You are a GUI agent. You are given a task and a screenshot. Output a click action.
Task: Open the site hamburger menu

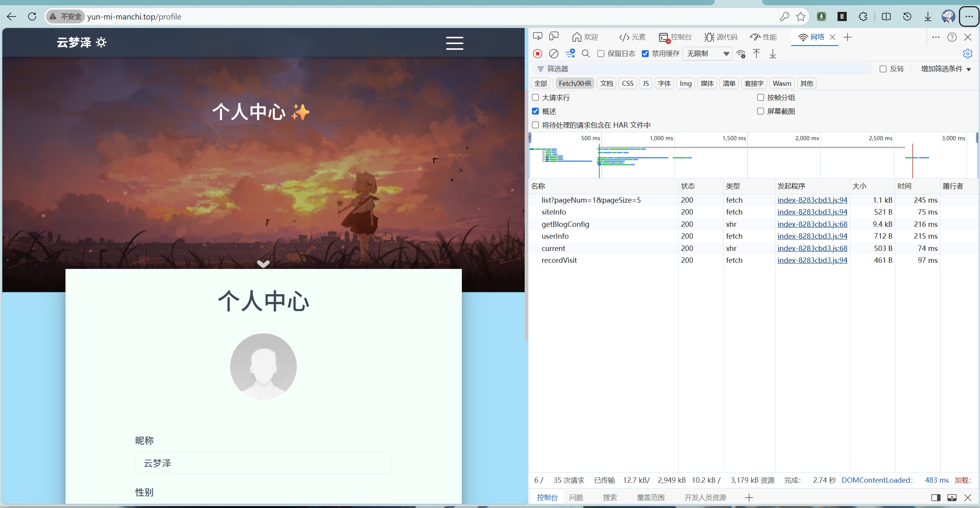[455, 43]
